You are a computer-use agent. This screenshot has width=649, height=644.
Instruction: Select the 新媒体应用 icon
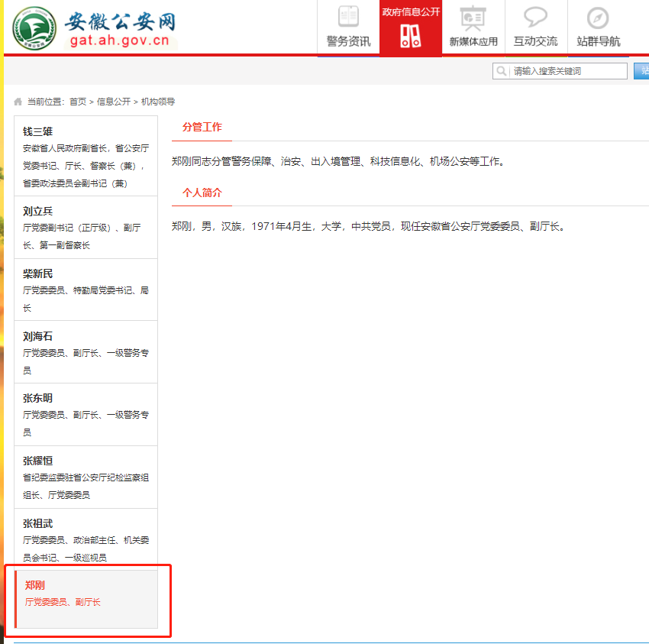pyautogui.click(x=473, y=19)
